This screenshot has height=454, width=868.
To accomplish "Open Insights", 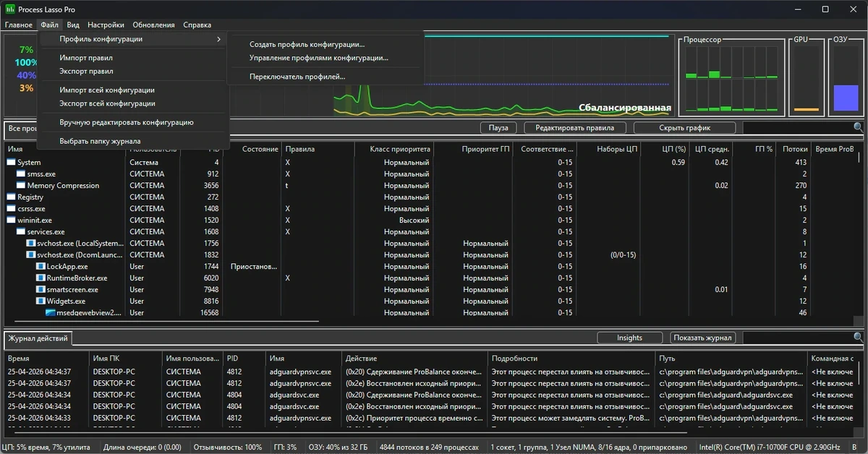I will coord(629,338).
